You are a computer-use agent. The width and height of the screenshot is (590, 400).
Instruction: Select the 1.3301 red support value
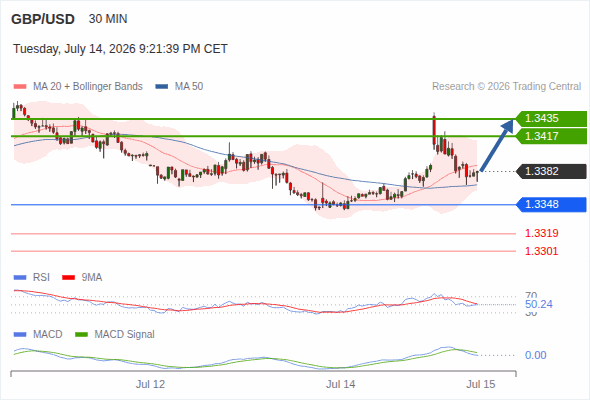click(x=541, y=251)
